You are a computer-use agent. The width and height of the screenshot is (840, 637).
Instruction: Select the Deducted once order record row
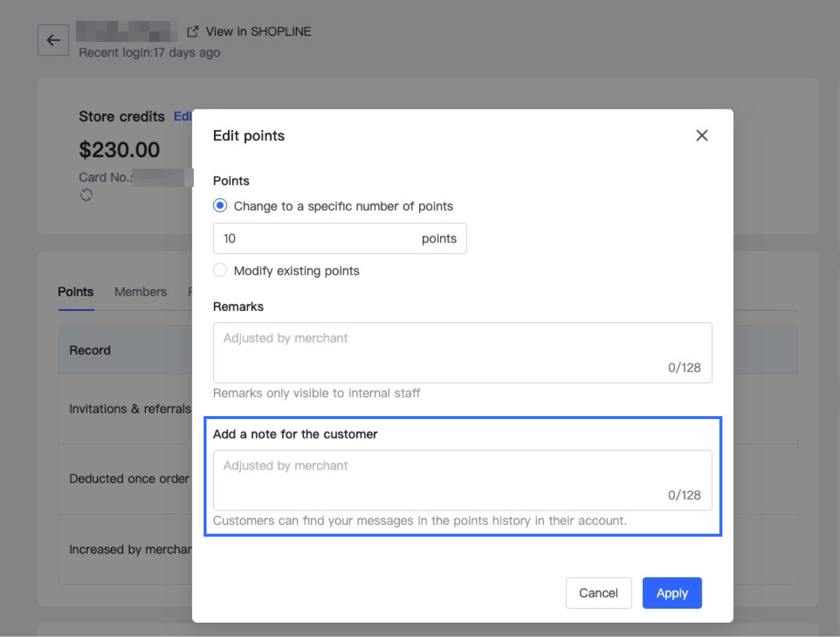(129, 479)
